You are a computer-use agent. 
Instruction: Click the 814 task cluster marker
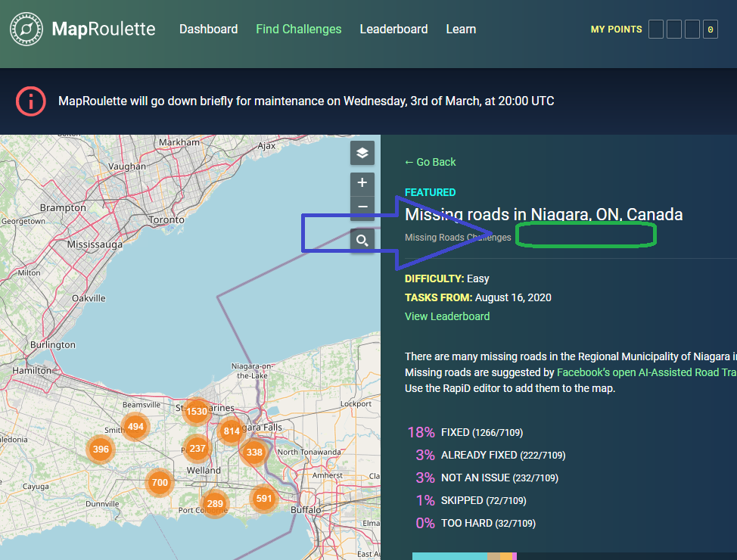click(x=232, y=431)
